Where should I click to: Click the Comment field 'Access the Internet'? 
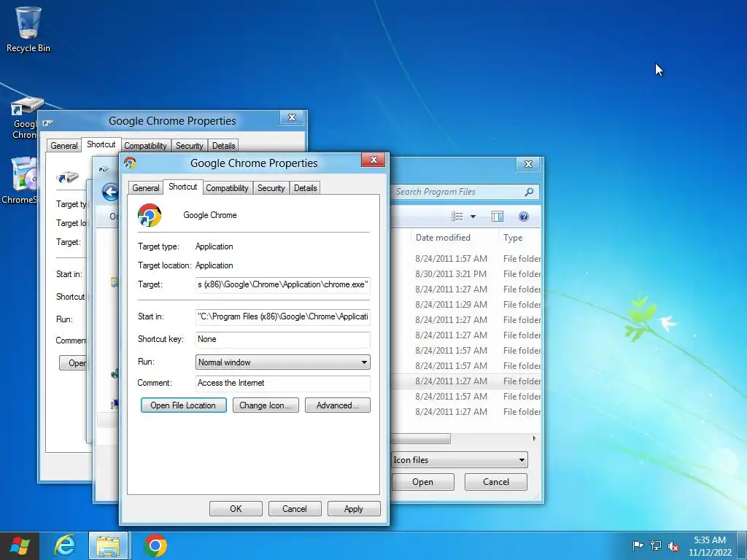[283, 383]
